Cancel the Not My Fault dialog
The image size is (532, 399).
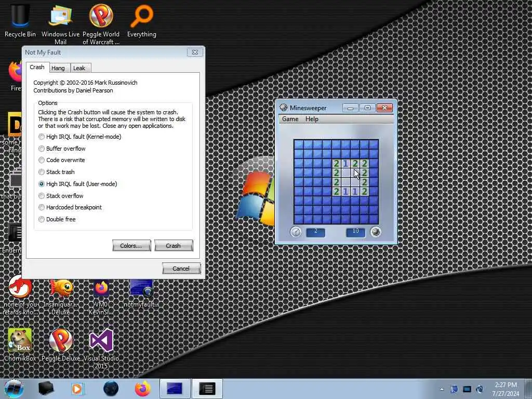181,269
